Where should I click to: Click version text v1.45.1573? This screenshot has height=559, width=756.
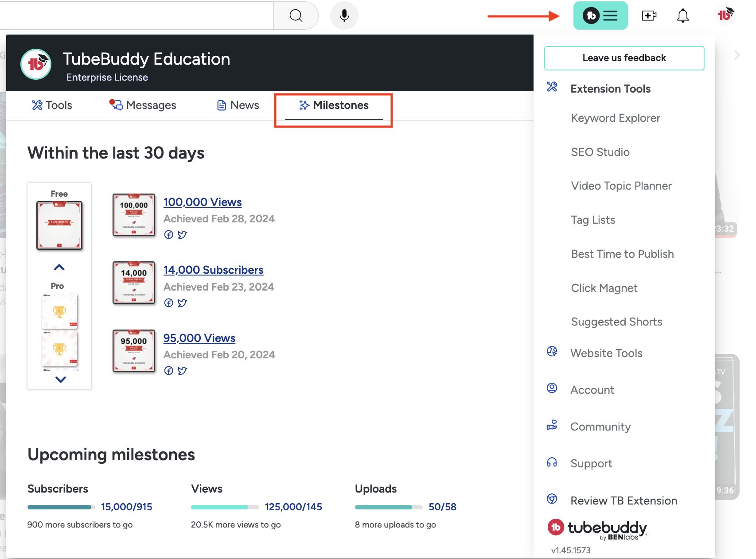click(570, 551)
